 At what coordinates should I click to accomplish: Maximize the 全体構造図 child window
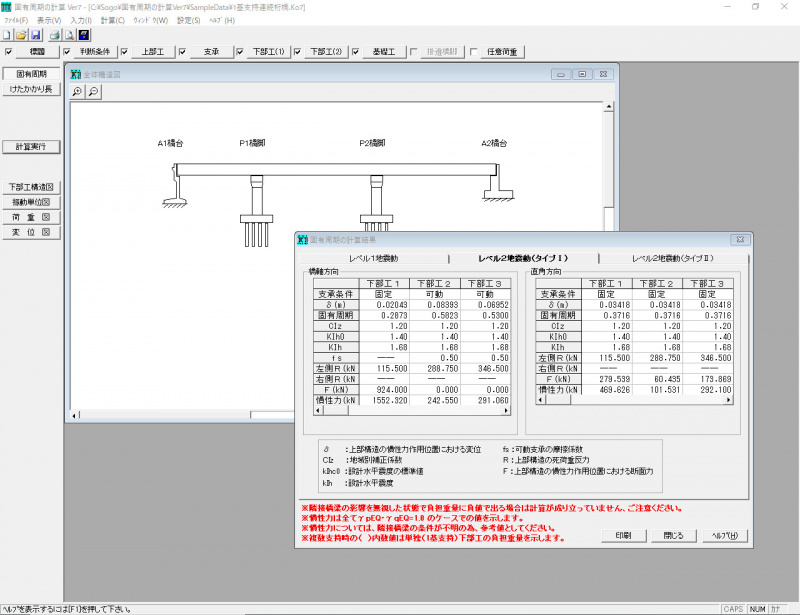click(582, 75)
